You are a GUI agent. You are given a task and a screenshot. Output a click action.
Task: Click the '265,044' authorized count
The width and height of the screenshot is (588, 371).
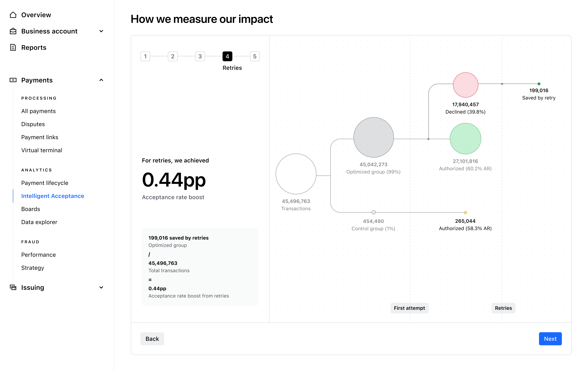(465, 221)
